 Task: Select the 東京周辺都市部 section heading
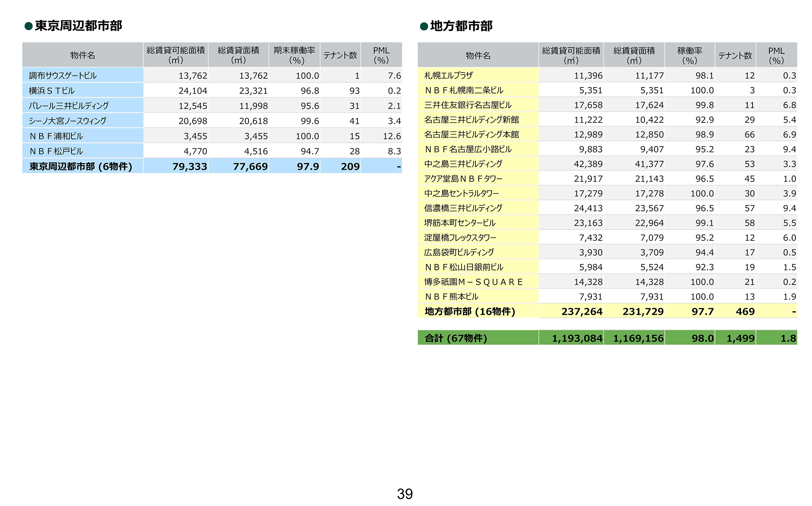[78, 26]
